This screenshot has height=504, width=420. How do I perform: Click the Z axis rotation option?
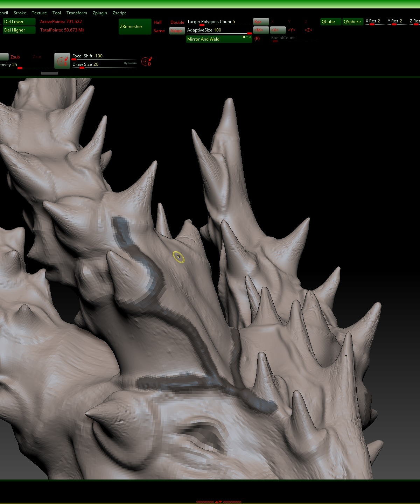[306, 22]
